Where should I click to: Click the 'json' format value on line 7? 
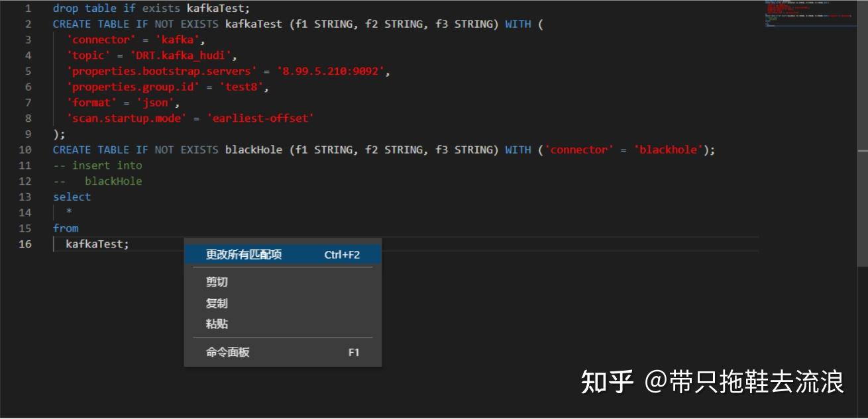(157, 102)
